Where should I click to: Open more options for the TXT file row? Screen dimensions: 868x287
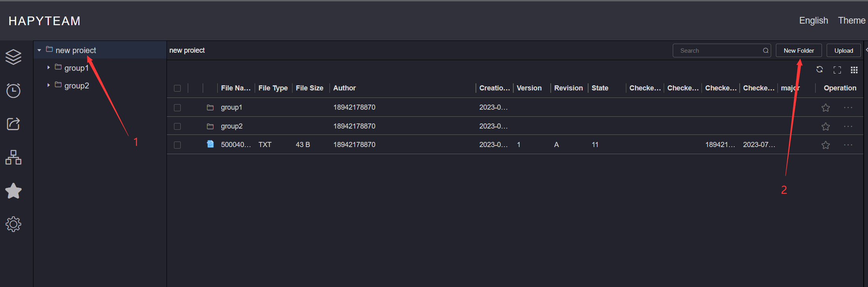848,145
